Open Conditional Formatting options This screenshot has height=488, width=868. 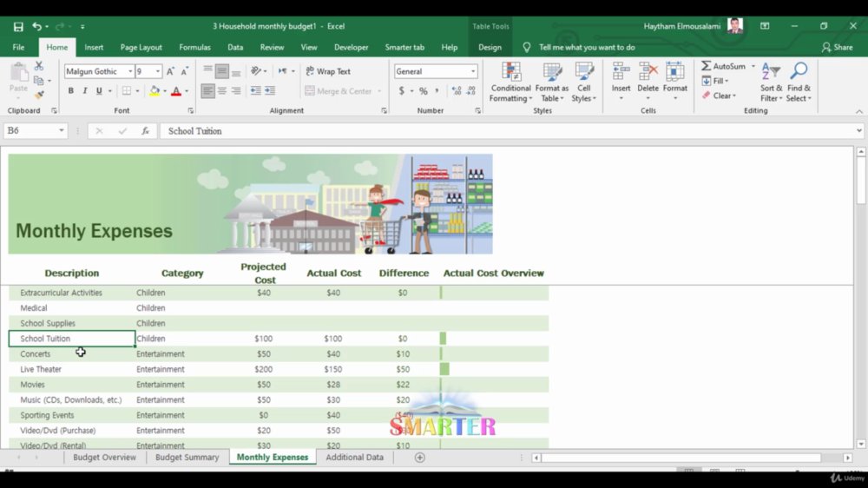coord(510,82)
